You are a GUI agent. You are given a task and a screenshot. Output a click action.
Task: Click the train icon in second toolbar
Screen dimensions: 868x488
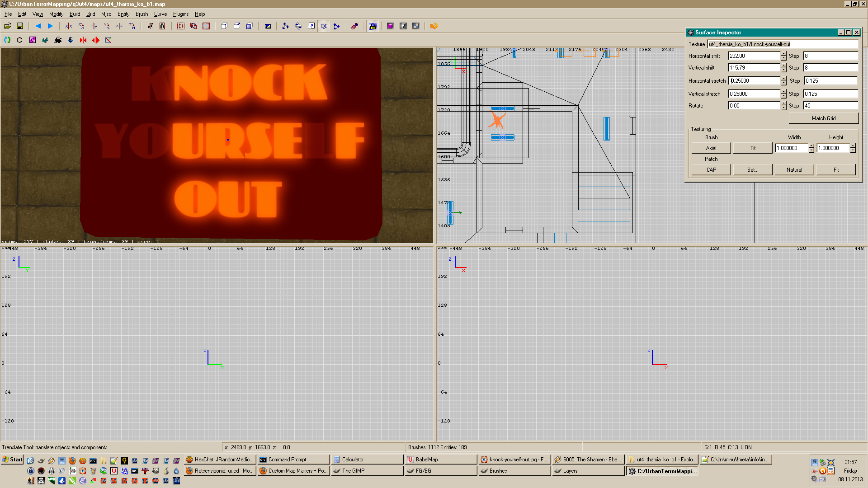(x=58, y=40)
